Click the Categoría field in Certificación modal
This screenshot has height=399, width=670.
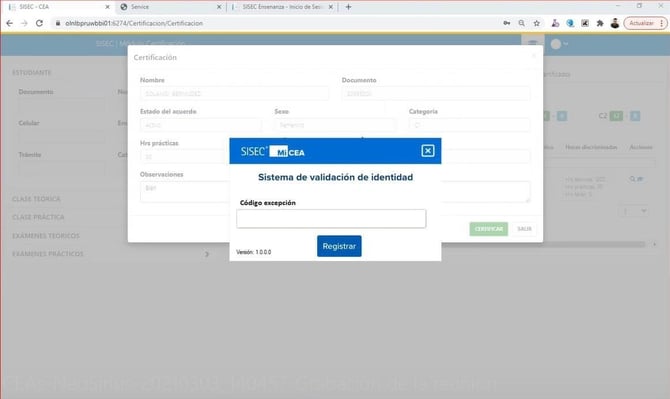(x=469, y=125)
